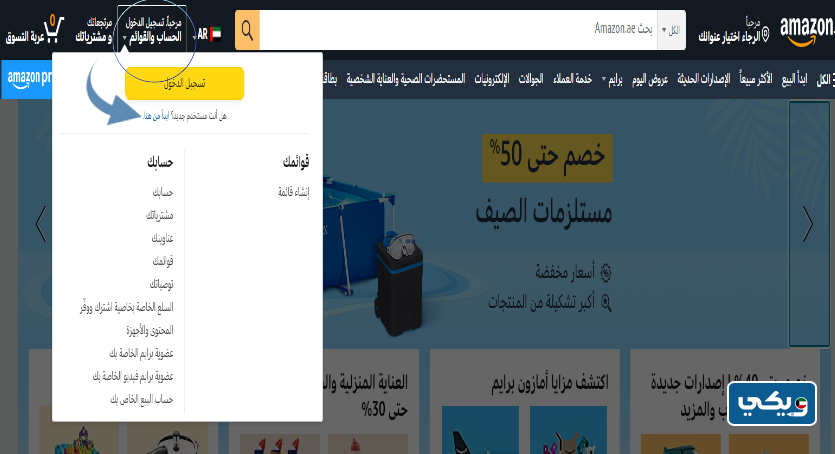Go to next carousel banner arrow
The image size is (835, 454).
[808, 224]
